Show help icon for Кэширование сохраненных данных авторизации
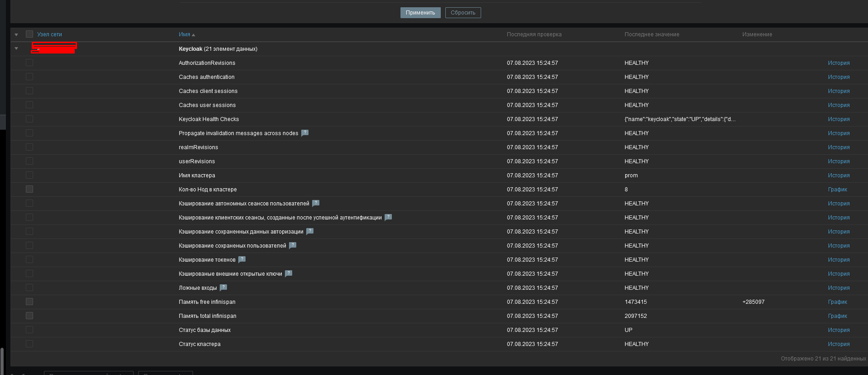This screenshot has width=868, height=375. click(310, 231)
